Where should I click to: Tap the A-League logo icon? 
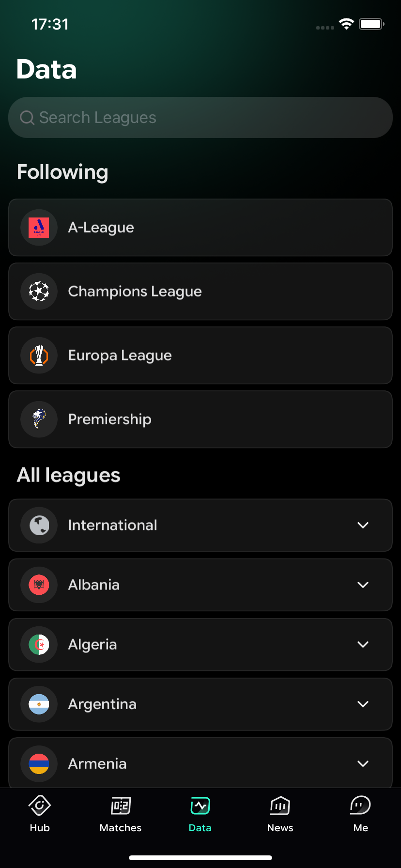[x=39, y=228]
